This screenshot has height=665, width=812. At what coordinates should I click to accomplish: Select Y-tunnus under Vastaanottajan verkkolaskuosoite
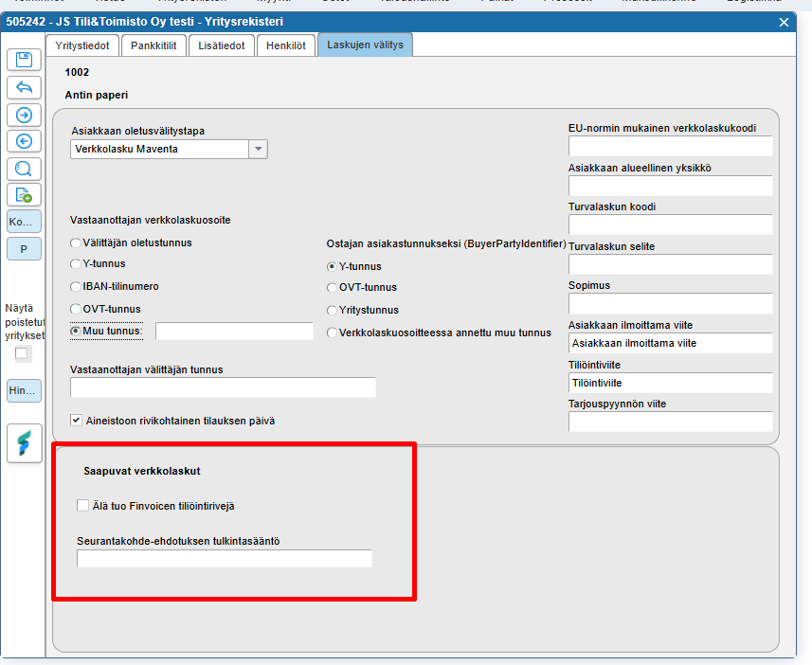point(76,263)
